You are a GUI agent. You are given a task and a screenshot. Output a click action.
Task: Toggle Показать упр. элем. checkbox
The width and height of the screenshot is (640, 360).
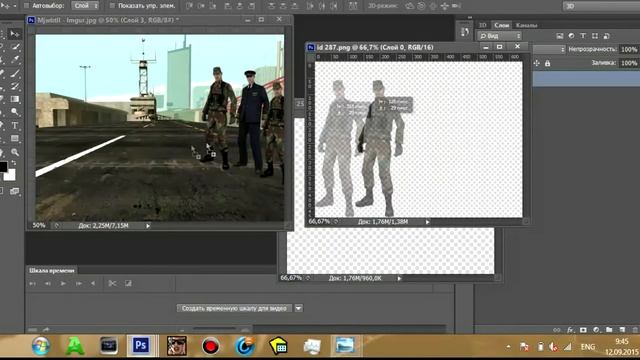[112, 6]
